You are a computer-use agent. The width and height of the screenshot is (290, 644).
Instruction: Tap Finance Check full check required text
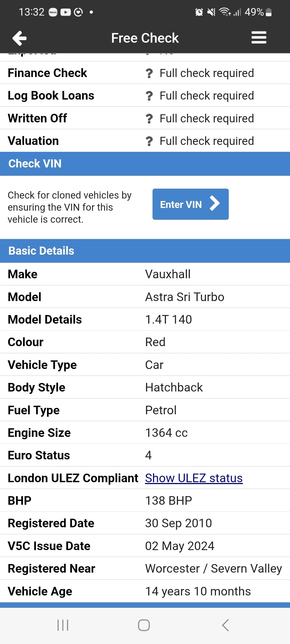pos(207,73)
